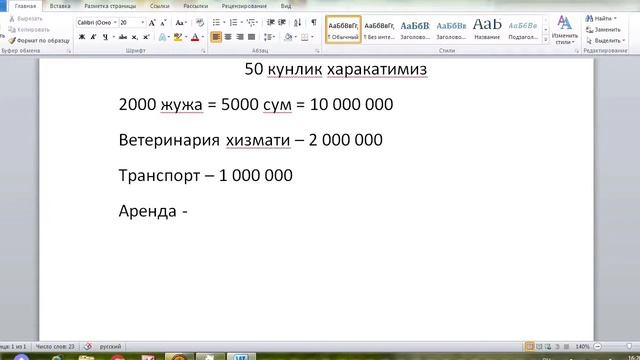Apply Название style from gallery
Screen dimensions: 640x360
(487, 29)
